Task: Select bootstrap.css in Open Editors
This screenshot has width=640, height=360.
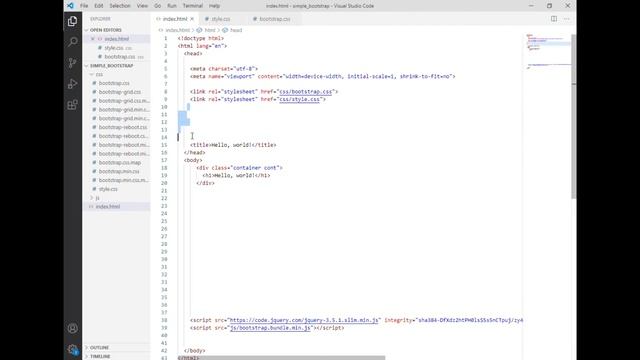Action: [x=119, y=57]
